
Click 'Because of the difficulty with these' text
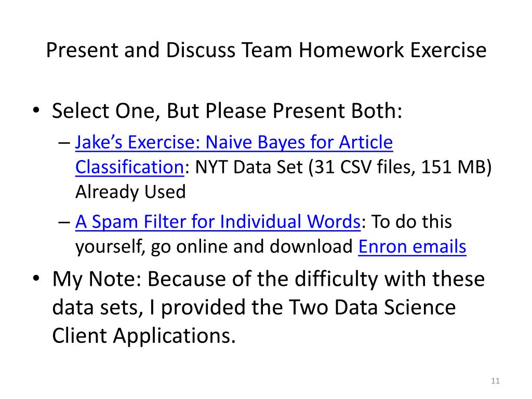click(x=316, y=279)
